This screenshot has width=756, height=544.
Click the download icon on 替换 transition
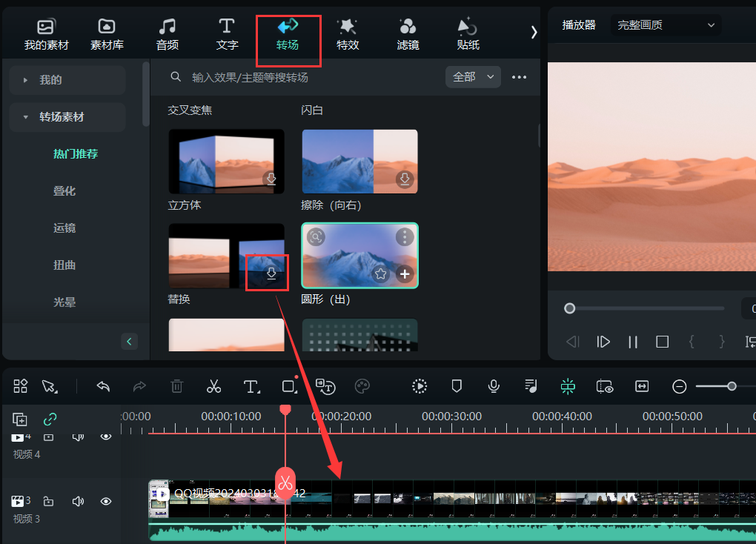[271, 273]
